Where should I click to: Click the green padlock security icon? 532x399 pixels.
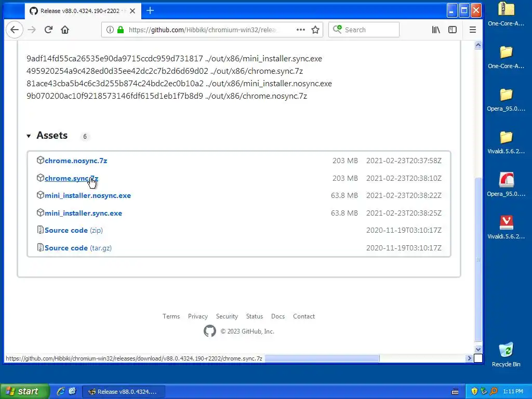pos(120,30)
